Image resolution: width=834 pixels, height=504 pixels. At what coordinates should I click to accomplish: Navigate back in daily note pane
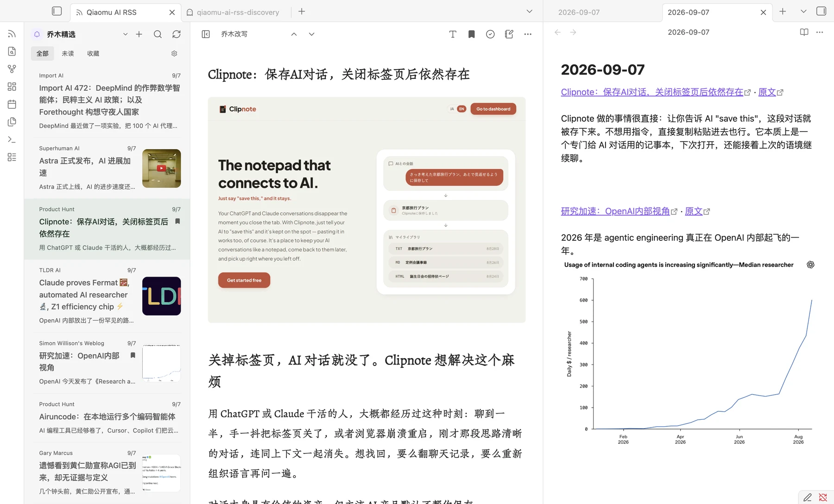coord(558,32)
